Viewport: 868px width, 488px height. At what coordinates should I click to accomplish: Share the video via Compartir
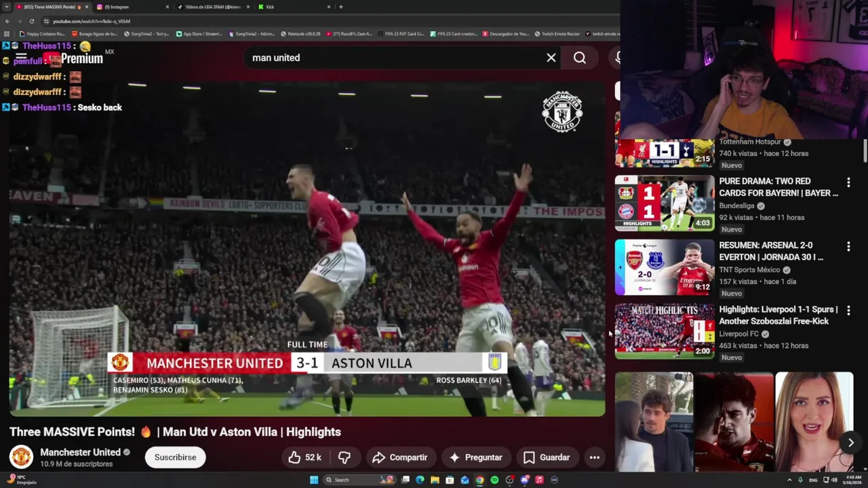(399, 457)
